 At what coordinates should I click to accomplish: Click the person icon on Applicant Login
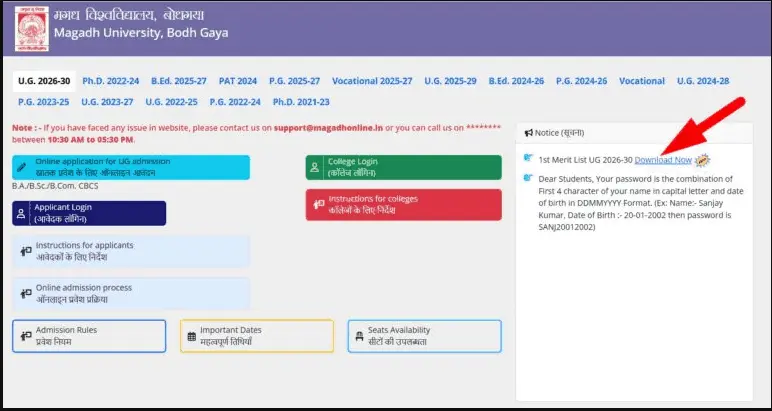point(21,213)
